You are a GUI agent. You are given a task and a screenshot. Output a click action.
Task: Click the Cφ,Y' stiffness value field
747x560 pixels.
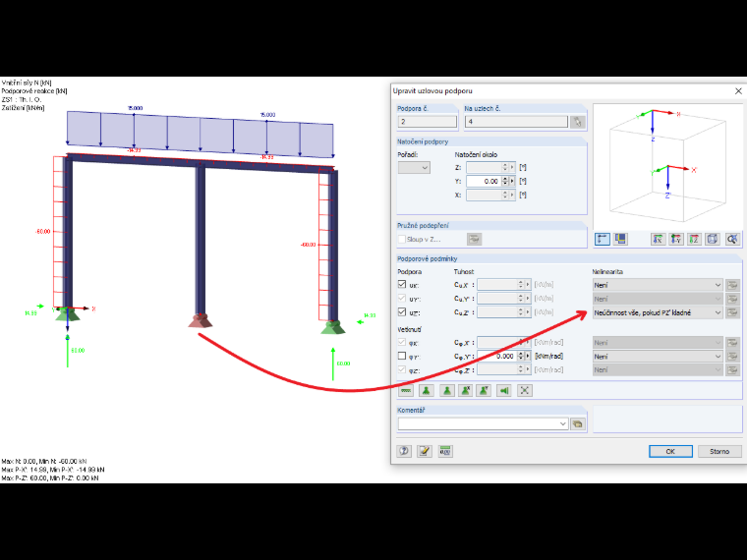(497, 357)
